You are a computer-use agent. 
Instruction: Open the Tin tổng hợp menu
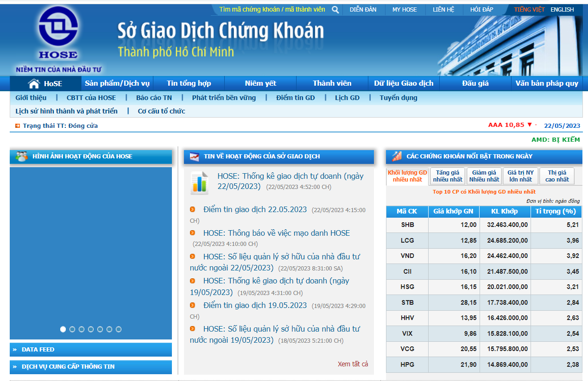[x=189, y=83]
